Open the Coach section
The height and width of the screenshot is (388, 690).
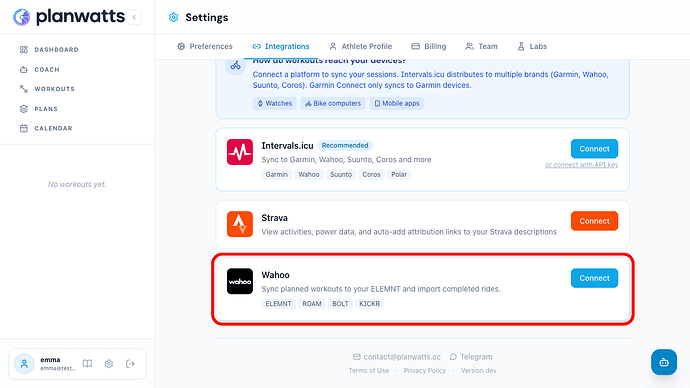40,70
